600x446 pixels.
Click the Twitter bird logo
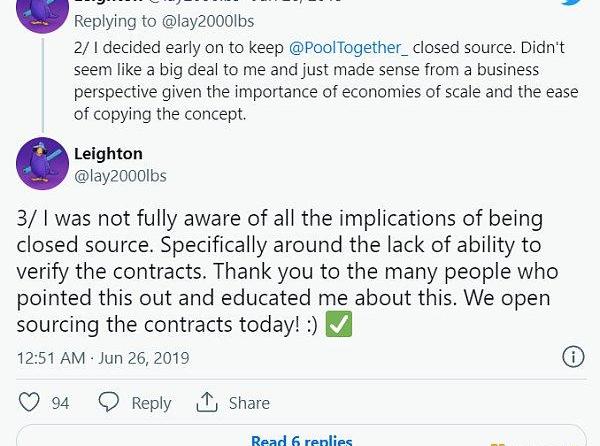(572, 3)
